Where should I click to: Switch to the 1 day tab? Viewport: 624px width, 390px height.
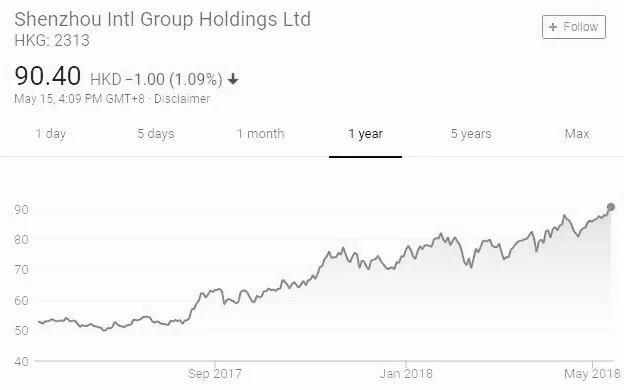tap(51, 134)
